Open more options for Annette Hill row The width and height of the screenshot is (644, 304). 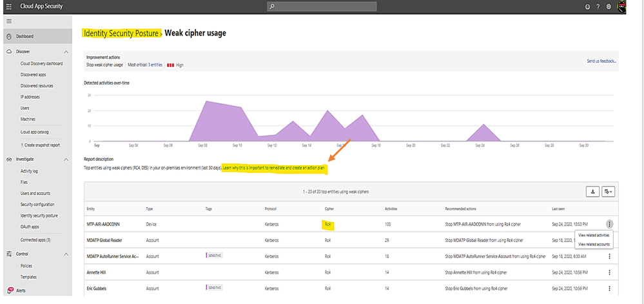[x=609, y=272]
